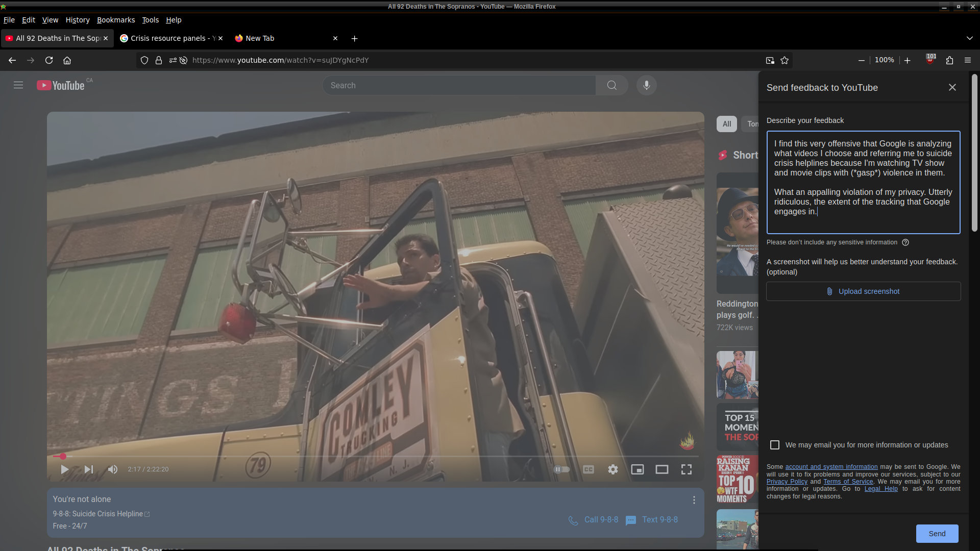Open the Legal Help link

coord(880,489)
